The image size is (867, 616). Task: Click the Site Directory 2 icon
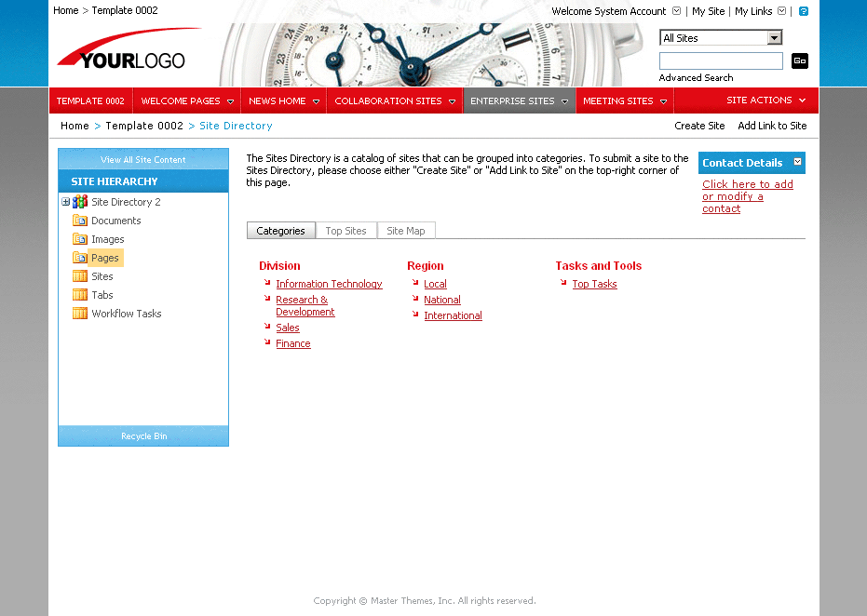click(x=81, y=201)
